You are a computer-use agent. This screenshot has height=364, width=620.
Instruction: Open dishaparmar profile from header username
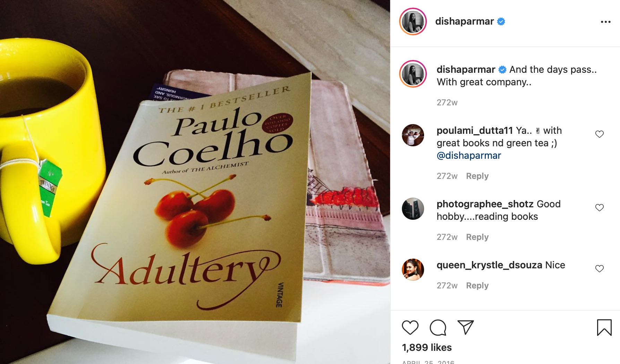tap(464, 21)
